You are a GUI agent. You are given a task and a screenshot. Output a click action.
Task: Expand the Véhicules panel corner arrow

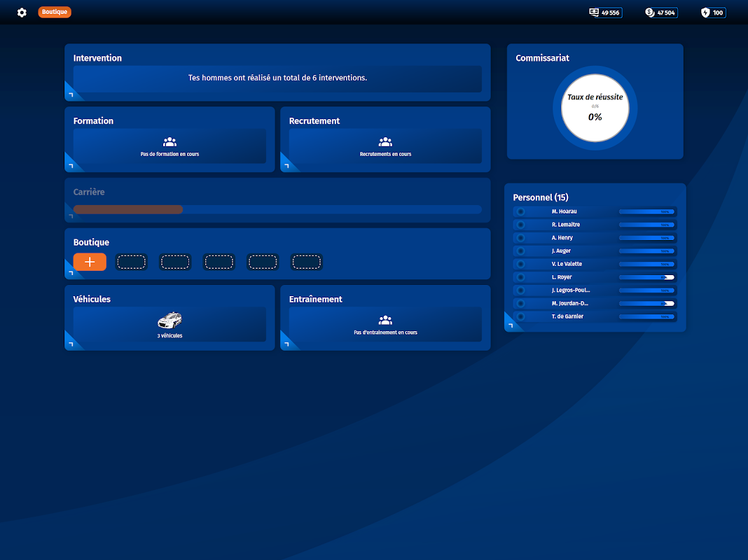(71, 343)
